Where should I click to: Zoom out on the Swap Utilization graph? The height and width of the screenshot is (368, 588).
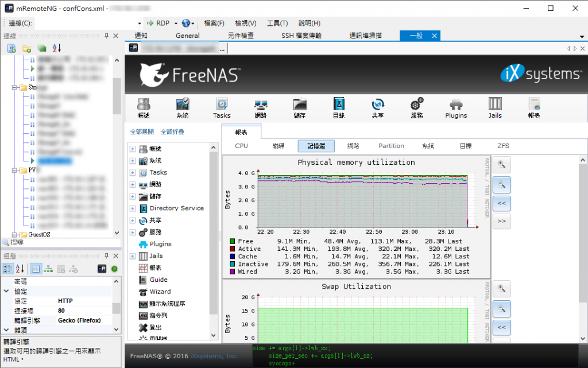click(501, 309)
